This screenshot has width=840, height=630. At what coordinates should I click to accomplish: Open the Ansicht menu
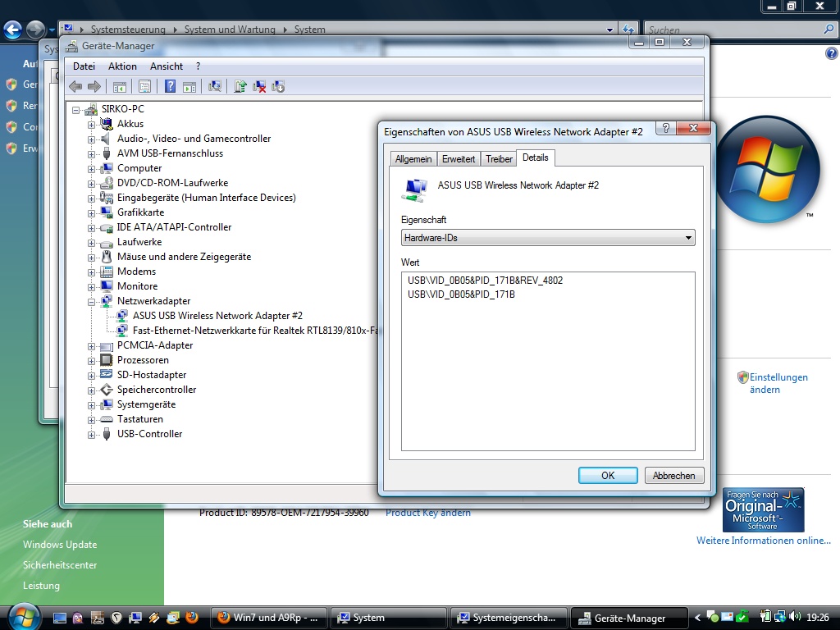point(166,66)
